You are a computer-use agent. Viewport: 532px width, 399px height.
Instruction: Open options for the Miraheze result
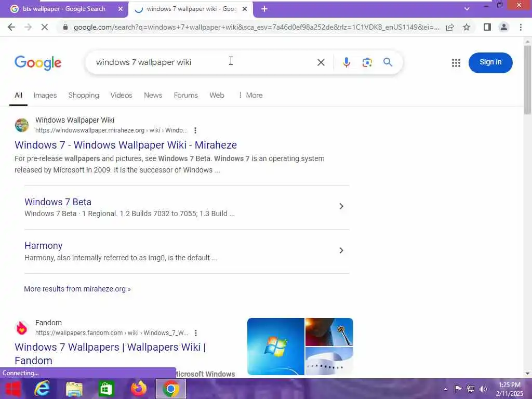(x=195, y=130)
